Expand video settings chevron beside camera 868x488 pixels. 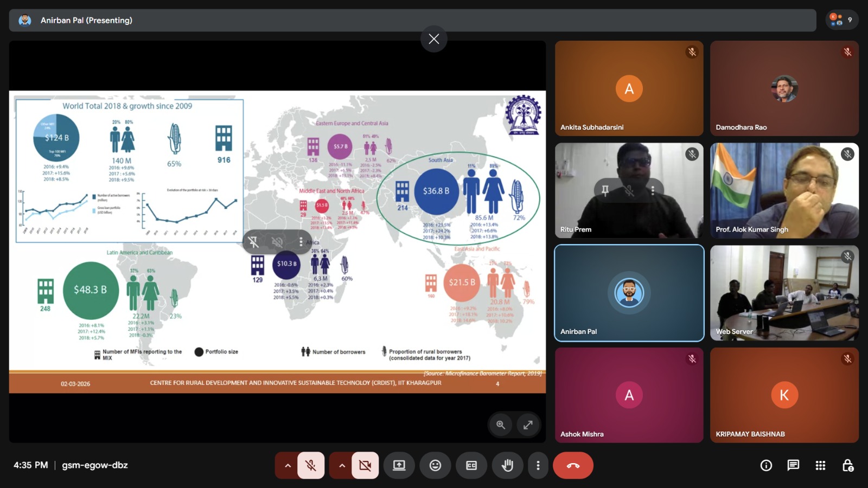342,465
